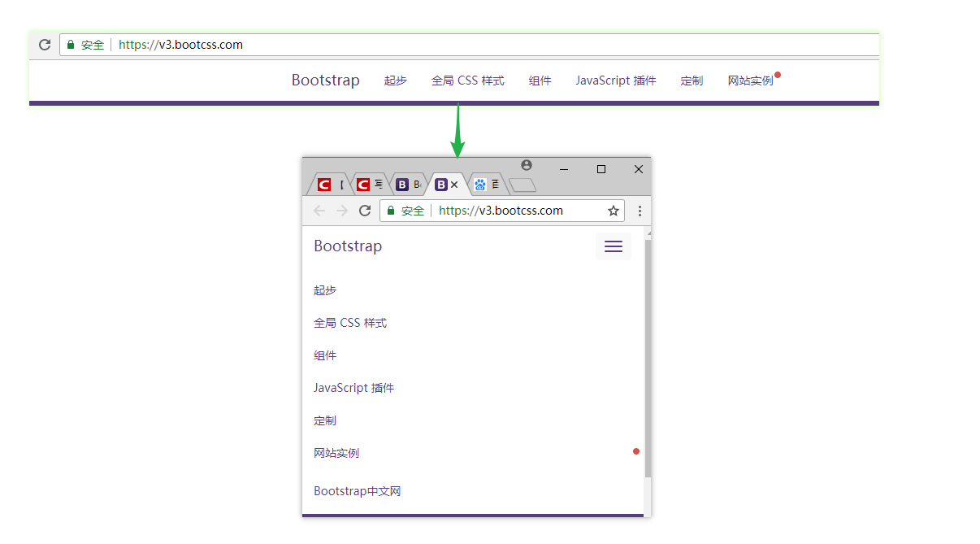Click Bootstrap brand in the collapsed navbar
Viewport: 980px width, 544px height.
pyautogui.click(x=348, y=246)
